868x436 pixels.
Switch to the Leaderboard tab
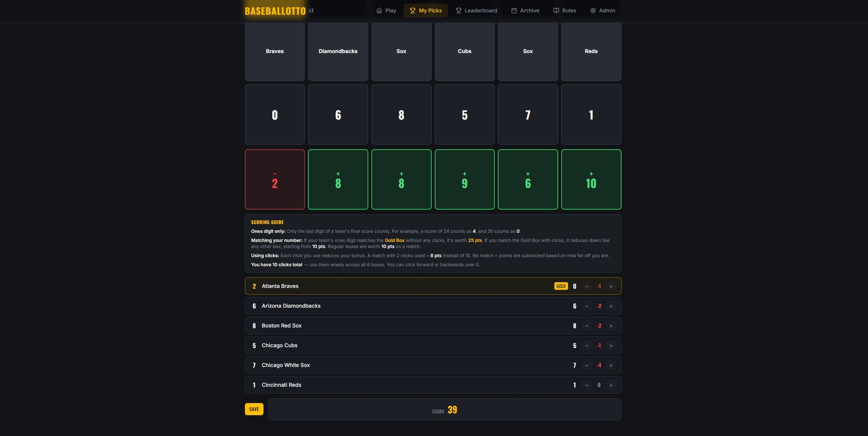476,10
